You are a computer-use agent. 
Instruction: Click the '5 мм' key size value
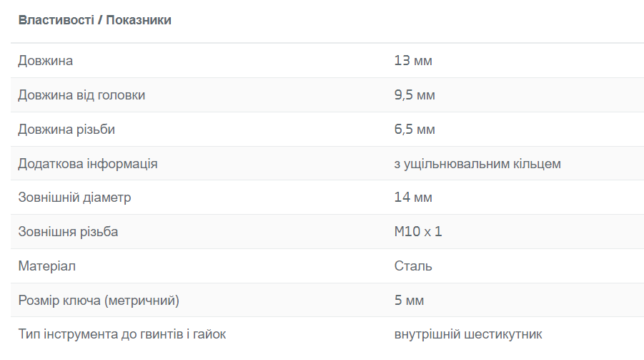pyautogui.click(x=409, y=301)
